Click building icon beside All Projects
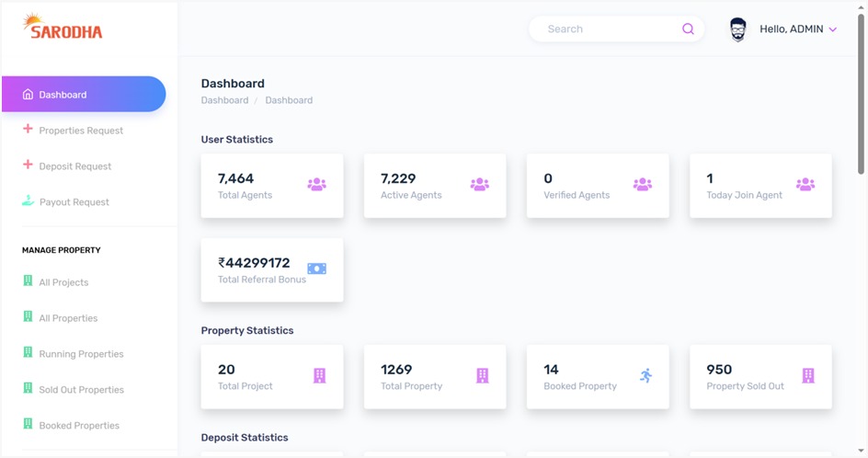This screenshot has height=458, width=868. tap(28, 281)
